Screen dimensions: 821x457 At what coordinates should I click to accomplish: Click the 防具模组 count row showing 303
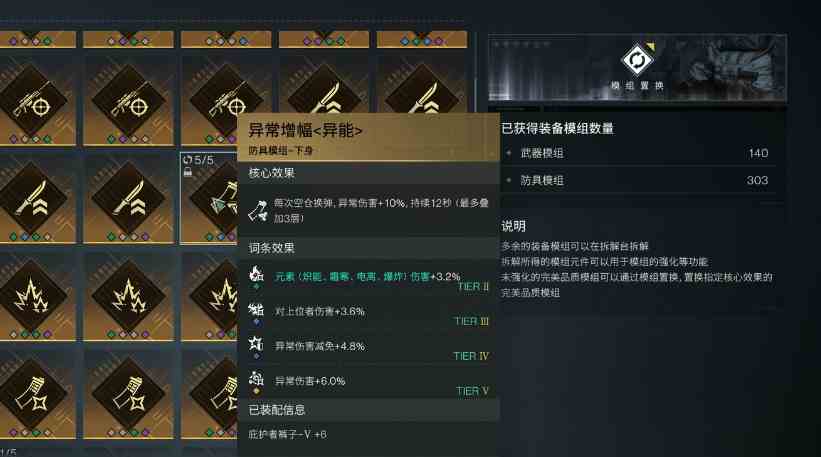[x=638, y=181]
